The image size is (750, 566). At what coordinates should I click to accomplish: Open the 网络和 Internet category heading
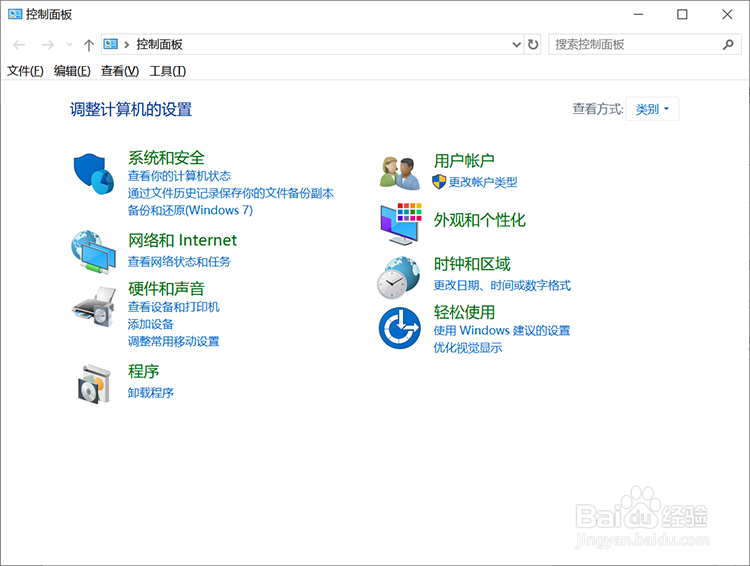tap(182, 240)
